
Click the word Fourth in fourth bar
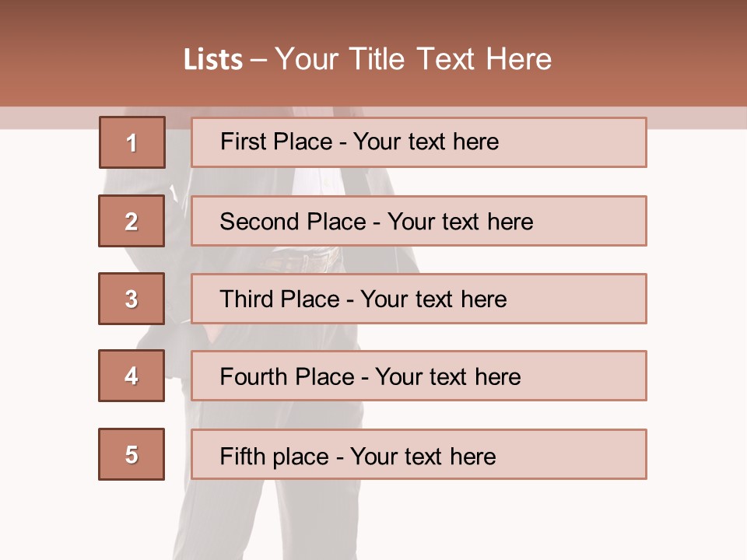(x=253, y=376)
